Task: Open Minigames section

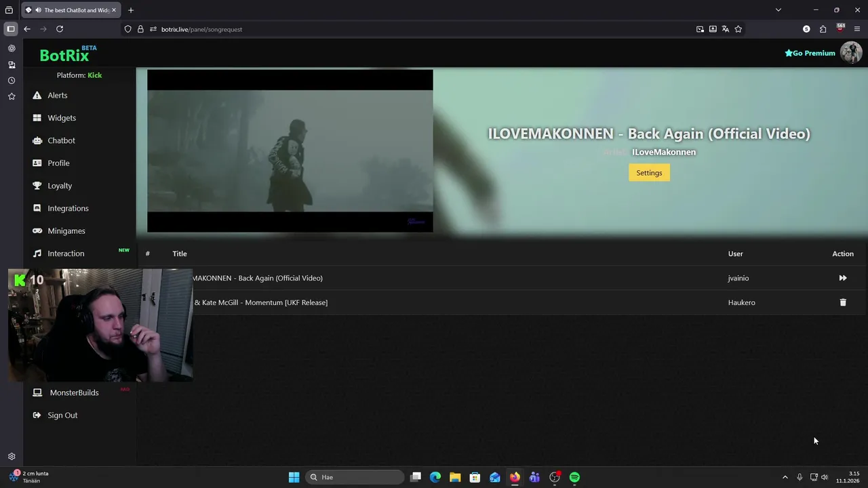Action: point(66,231)
